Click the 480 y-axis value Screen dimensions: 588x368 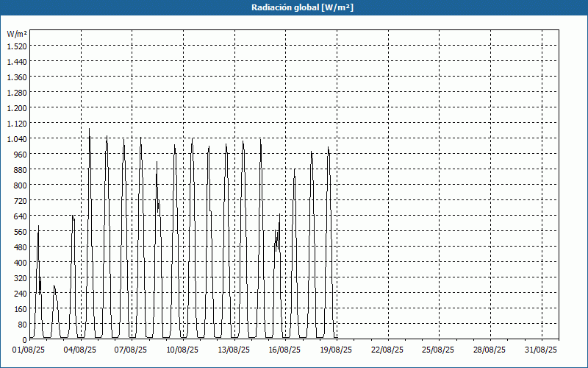[21, 247]
